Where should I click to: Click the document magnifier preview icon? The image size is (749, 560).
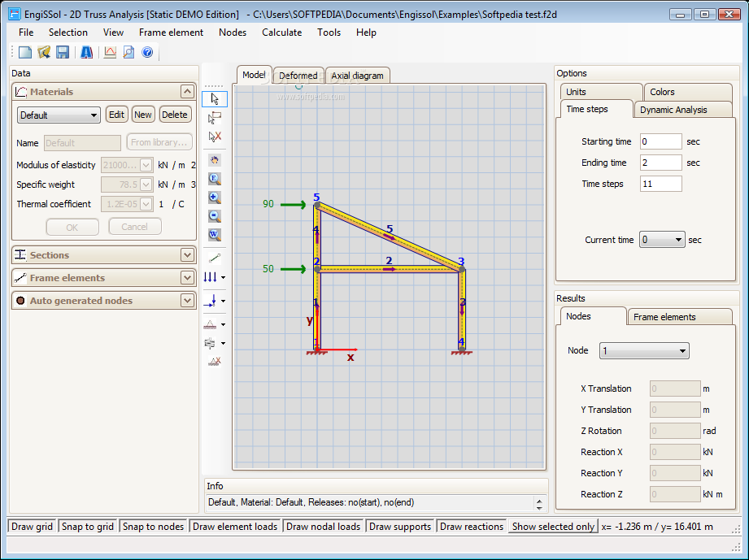click(128, 52)
